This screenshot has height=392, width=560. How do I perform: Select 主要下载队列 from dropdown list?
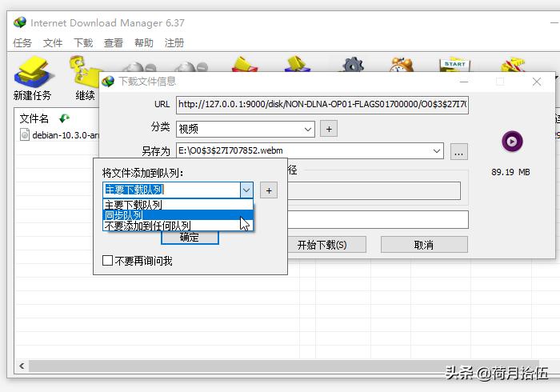click(178, 205)
